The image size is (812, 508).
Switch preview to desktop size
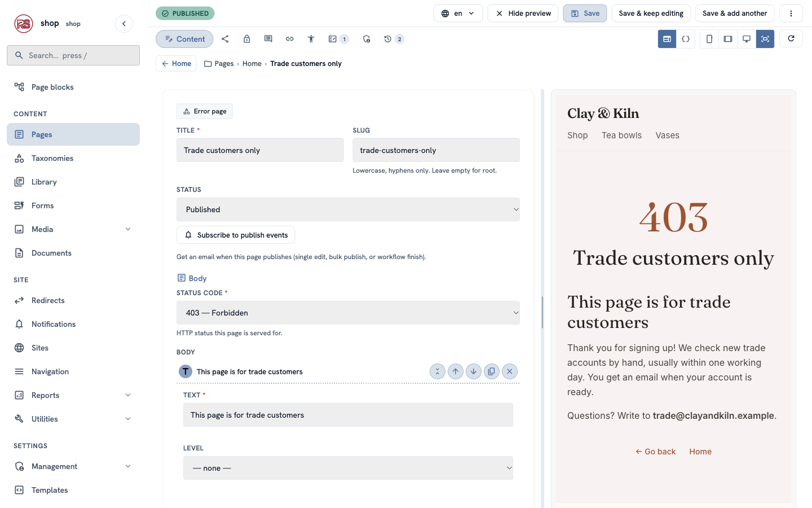coord(747,39)
